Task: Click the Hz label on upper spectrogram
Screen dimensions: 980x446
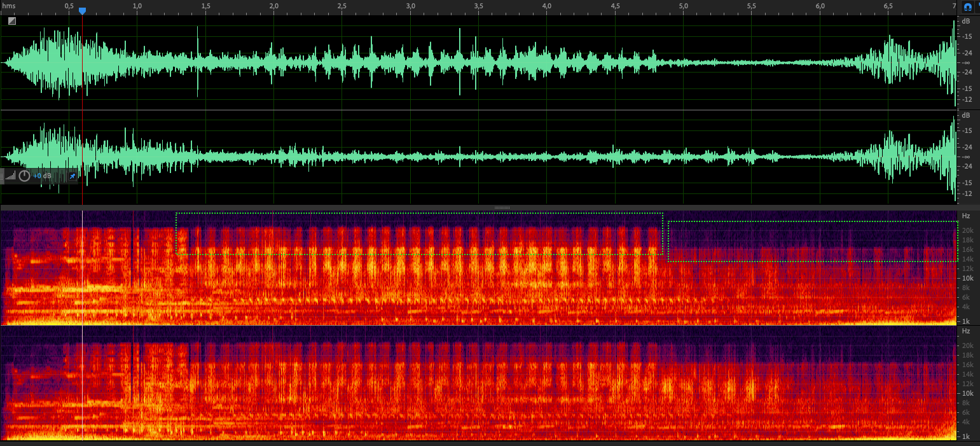Action: 966,216
